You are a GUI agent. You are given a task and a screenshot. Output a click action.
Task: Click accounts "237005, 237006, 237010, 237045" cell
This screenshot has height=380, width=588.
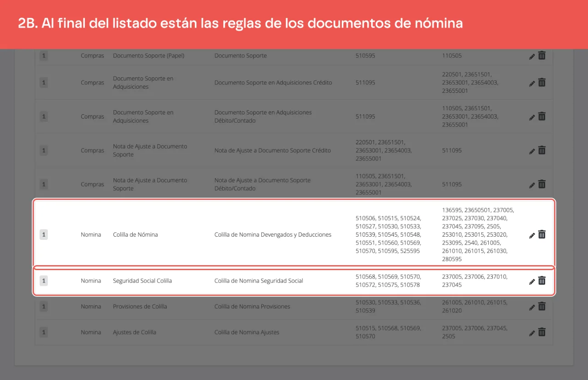[x=475, y=281]
